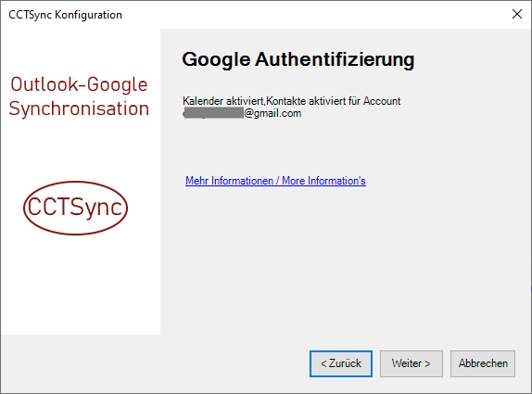This screenshot has height=394, width=532.
Task: Click the Outlook-Google Synchronisation title text
Action: (79, 96)
